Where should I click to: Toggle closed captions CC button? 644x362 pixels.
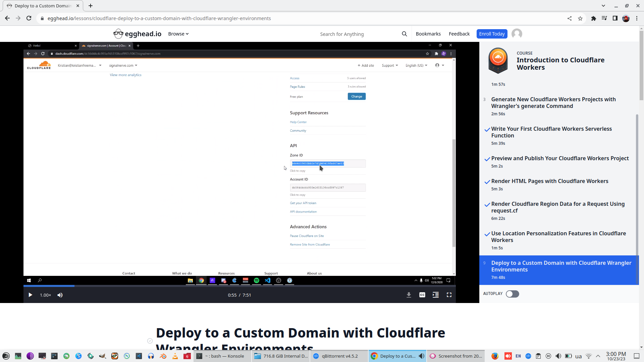tap(422, 295)
